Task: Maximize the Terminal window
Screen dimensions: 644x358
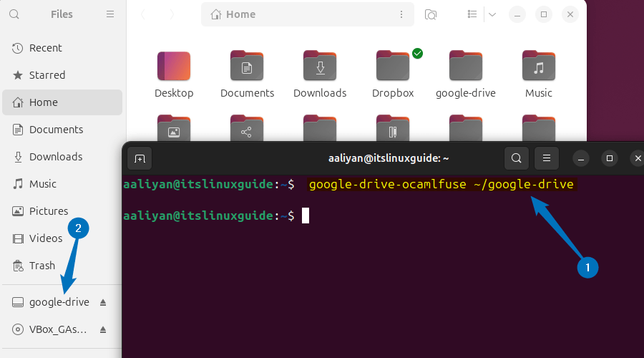Action: point(610,158)
